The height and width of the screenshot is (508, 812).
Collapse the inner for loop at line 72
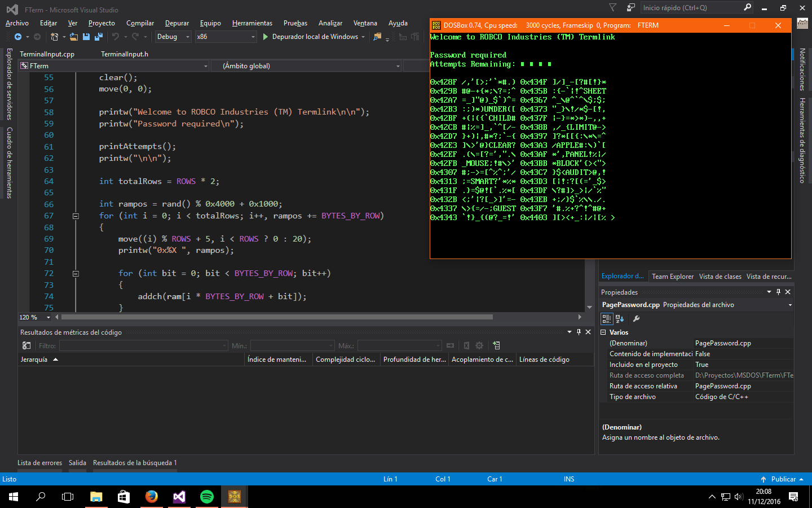click(76, 274)
